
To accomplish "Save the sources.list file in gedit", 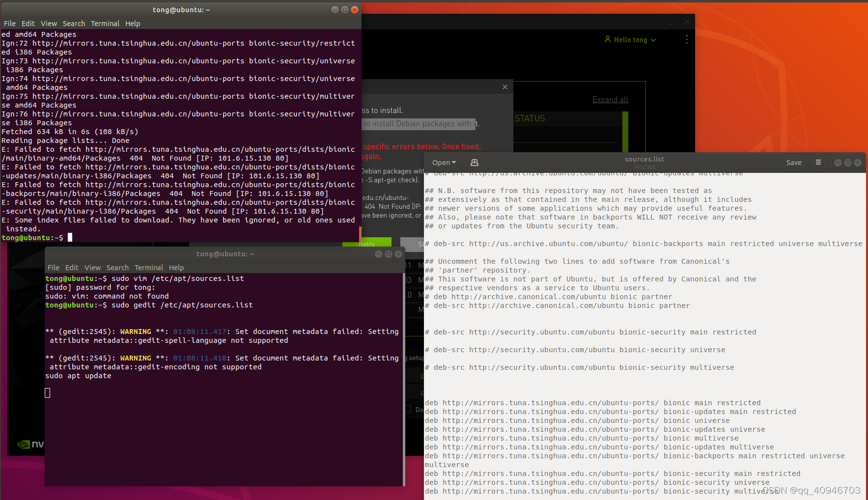I will tap(794, 163).
